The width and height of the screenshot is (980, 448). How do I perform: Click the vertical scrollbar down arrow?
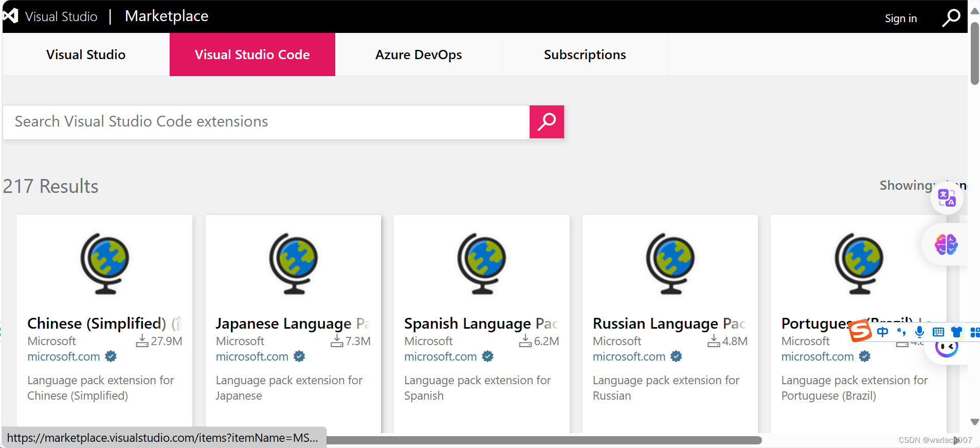pos(974,422)
